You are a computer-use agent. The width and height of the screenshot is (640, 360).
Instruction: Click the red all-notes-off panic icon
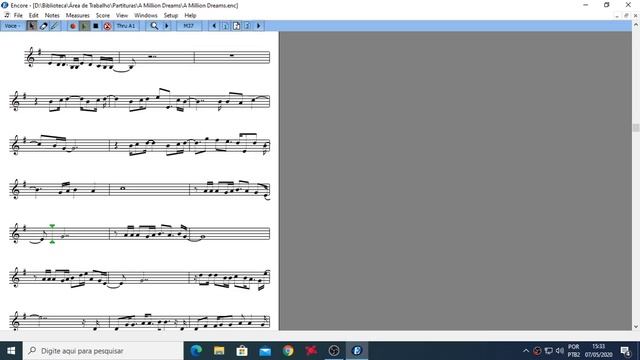point(107,26)
